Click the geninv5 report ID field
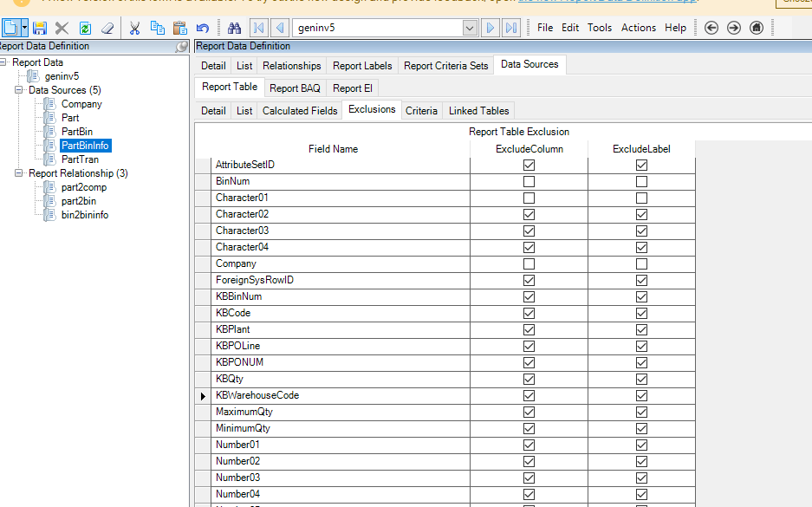The width and height of the screenshot is (812, 507). click(x=378, y=28)
